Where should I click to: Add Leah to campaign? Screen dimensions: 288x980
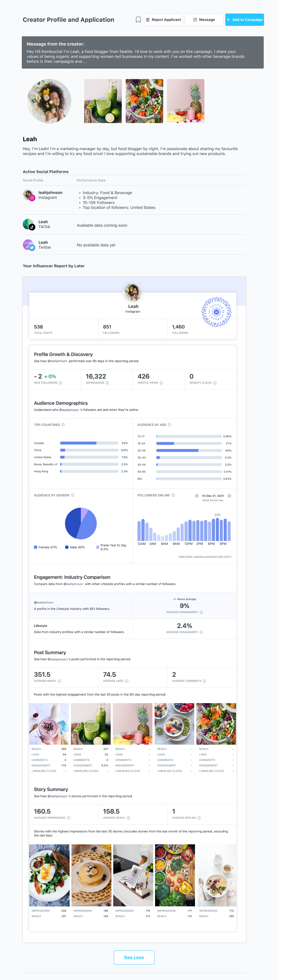pos(244,20)
